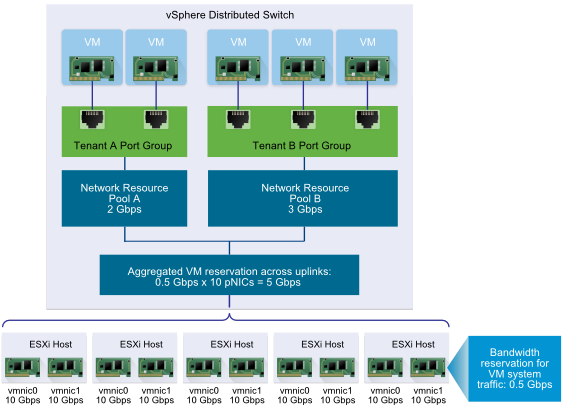
Task: Select the NIC card in the leftmost Tenant B VM
Action: coord(238,68)
